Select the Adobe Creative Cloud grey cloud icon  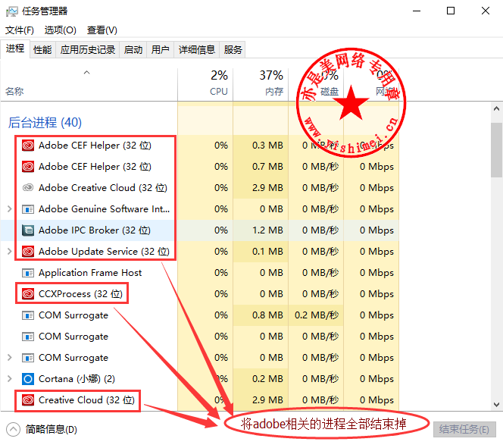28,187
